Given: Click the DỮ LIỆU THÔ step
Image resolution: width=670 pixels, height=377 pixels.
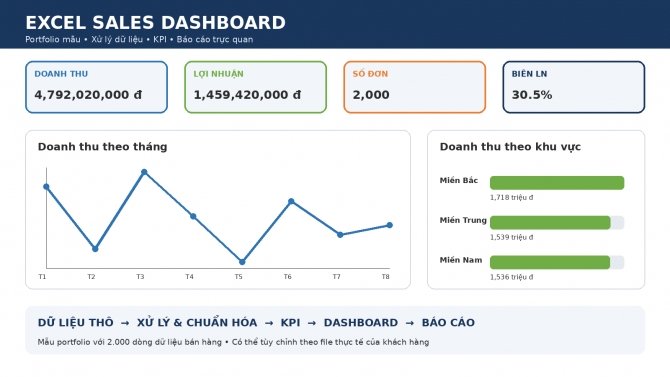Looking at the screenshot, I should point(76,323).
